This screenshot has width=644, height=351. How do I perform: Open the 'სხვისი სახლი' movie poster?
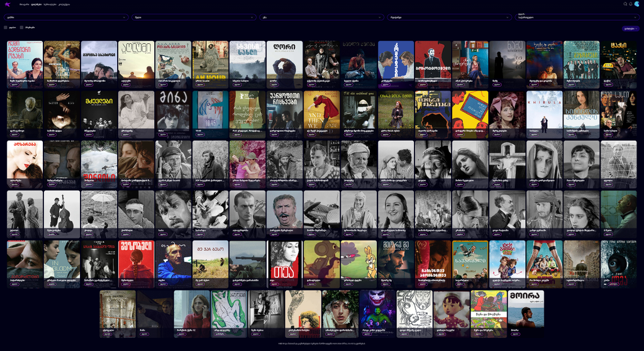tap(247, 64)
